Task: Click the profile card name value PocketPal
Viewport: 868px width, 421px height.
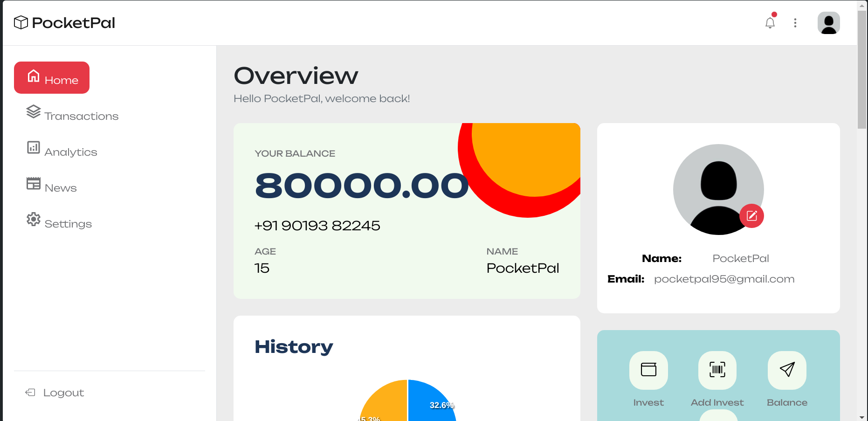Action: 741,258
